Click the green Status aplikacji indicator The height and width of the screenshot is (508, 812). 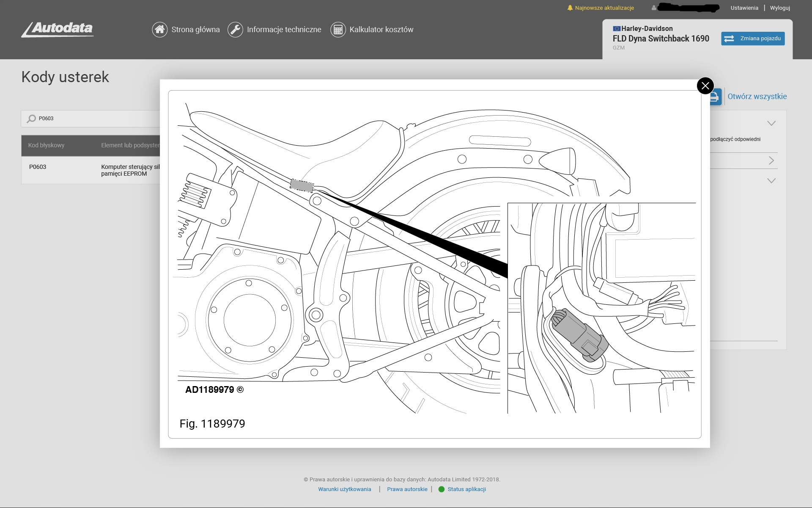coord(442,489)
